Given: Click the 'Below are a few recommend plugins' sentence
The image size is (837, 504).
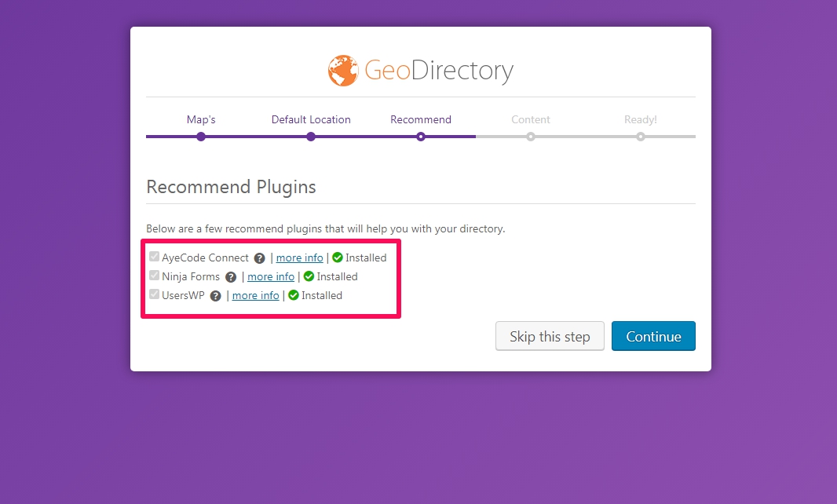Looking at the screenshot, I should (x=326, y=228).
